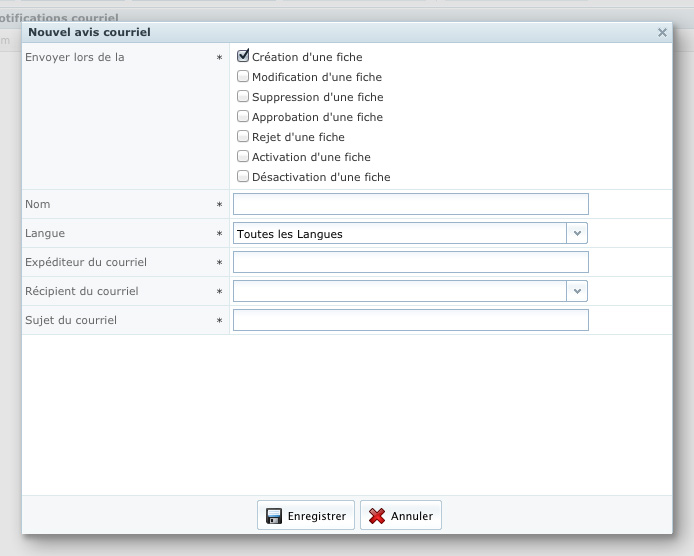The width and height of the screenshot is (694, 556).
Task: Enable Désactivation d'une fiche checkbox
Action: coord(243,177)
